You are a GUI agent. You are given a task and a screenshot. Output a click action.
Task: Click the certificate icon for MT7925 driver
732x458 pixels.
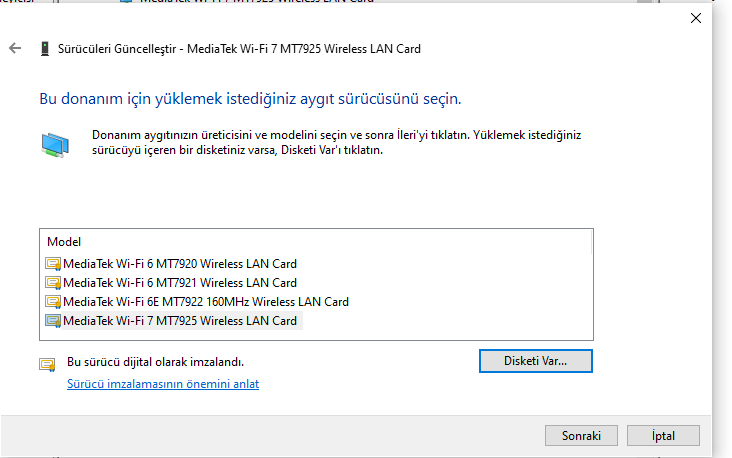tap(53, 321)
